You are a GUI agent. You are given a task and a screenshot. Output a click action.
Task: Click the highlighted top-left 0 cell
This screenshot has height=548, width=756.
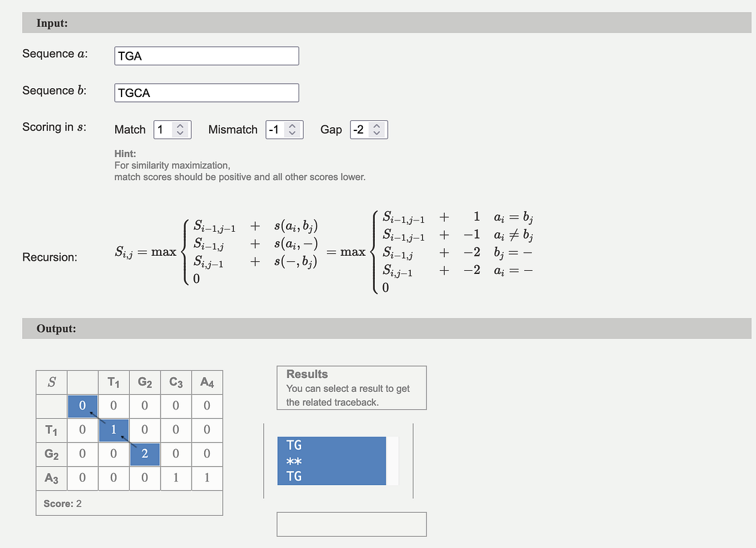point(82,406)
